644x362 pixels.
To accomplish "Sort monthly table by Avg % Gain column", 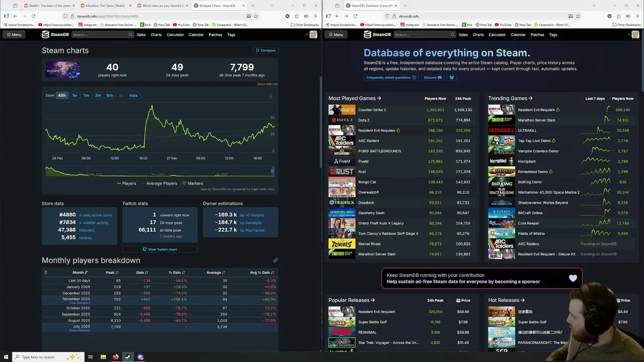I will click(x=262, y=273).
